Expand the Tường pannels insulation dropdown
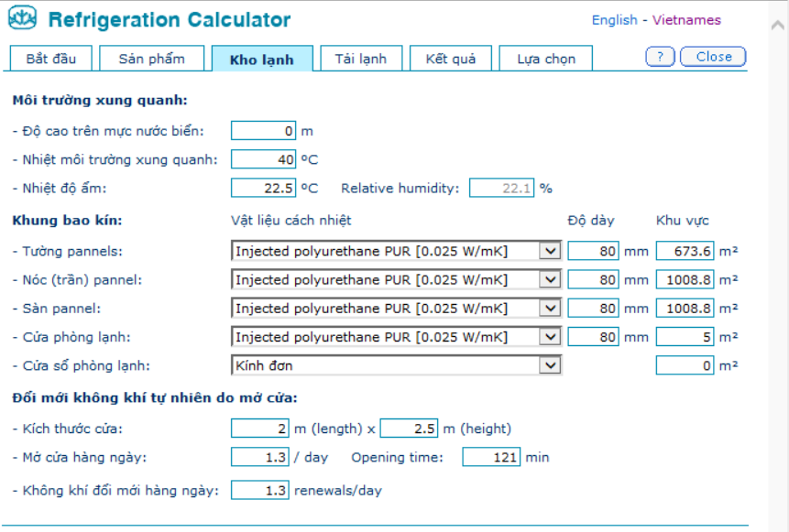 pyautogui.click(x=550, y=251)
